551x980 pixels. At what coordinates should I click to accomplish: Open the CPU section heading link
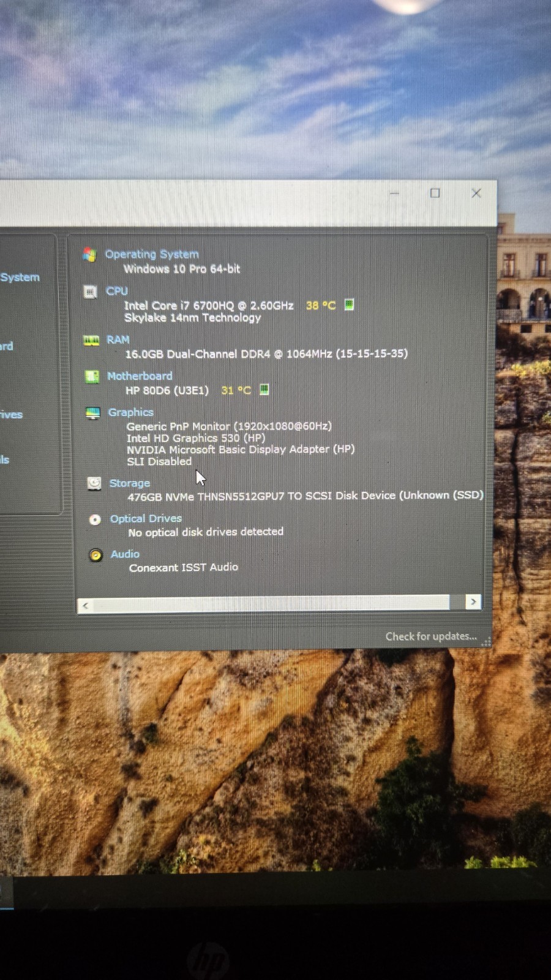click(x=117, y=291)
